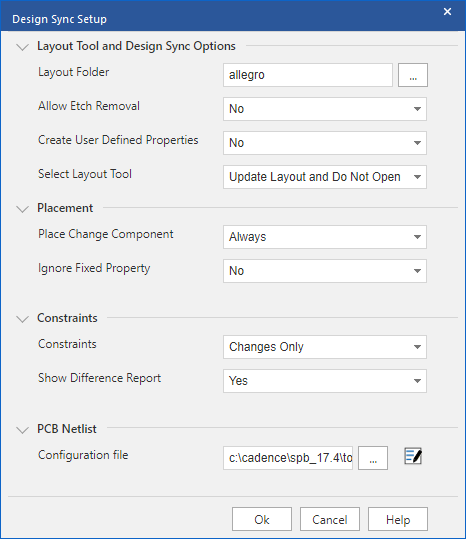466x539 pixels.
Task: Confirm settings with the Ok button
Action: pyautogui.click(x=262, y=519)
